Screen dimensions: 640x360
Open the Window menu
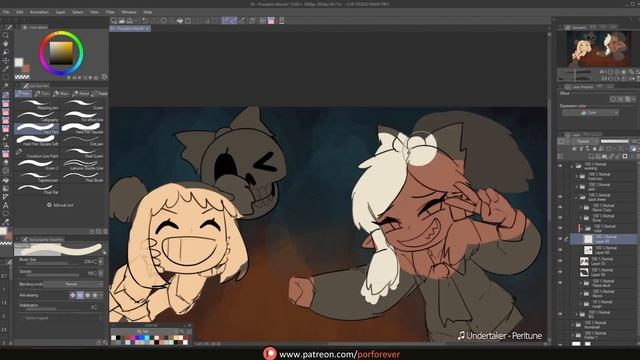(129, 12)
